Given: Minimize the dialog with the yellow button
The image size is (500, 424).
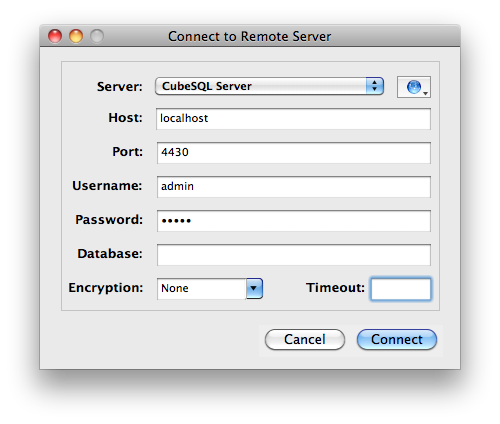Looking at the screenshot, I should (x=76, y=36).
